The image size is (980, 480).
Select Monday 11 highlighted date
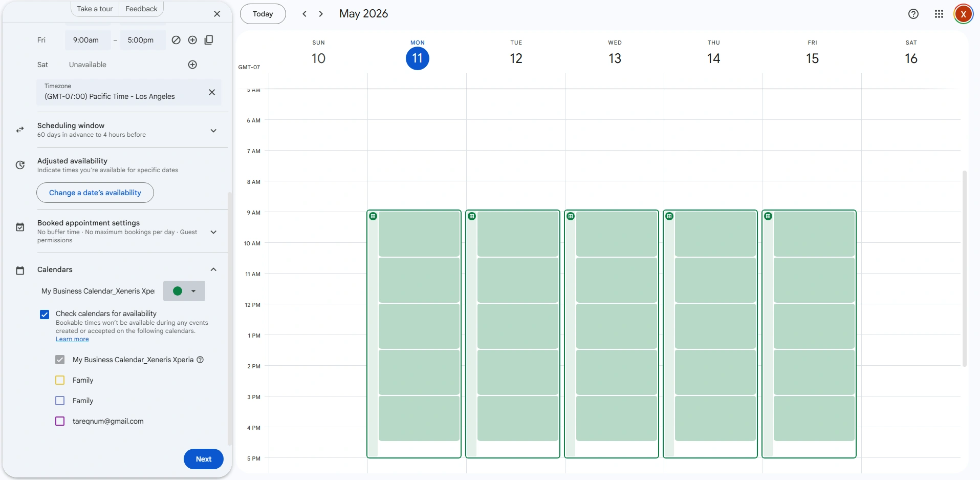point(418,58)
